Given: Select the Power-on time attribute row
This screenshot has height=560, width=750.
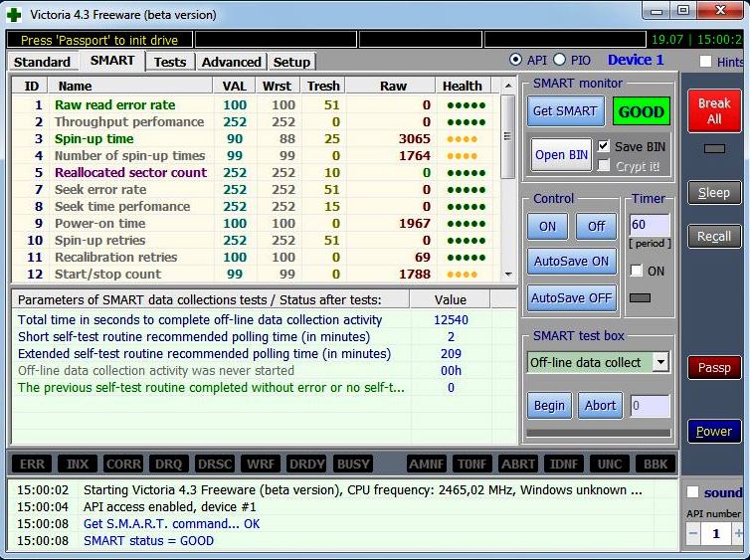Looking at the screenshot, I should (x=256, y=224).
